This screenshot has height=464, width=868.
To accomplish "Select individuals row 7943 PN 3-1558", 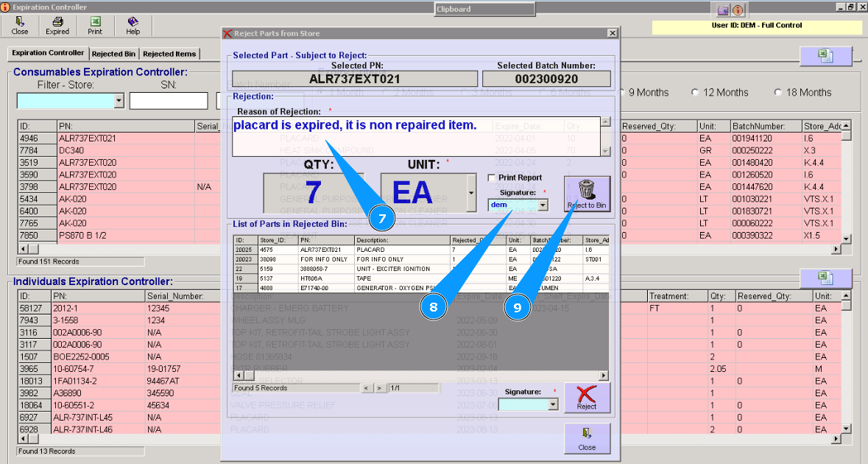I will (x=429, y=320).
